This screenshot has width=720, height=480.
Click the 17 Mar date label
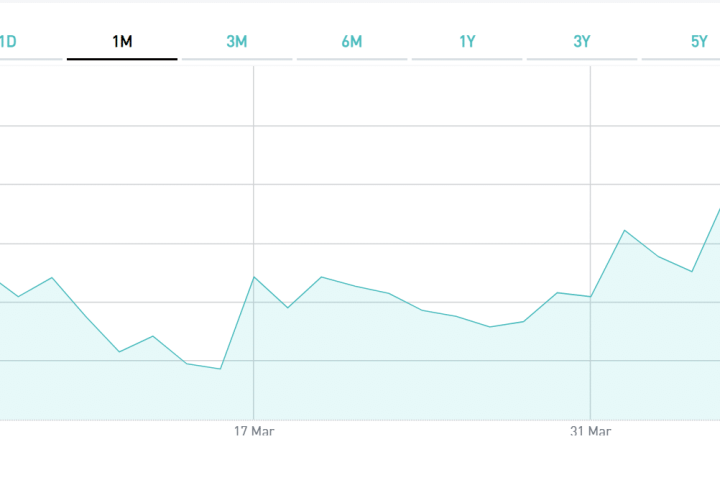point(254,432)
